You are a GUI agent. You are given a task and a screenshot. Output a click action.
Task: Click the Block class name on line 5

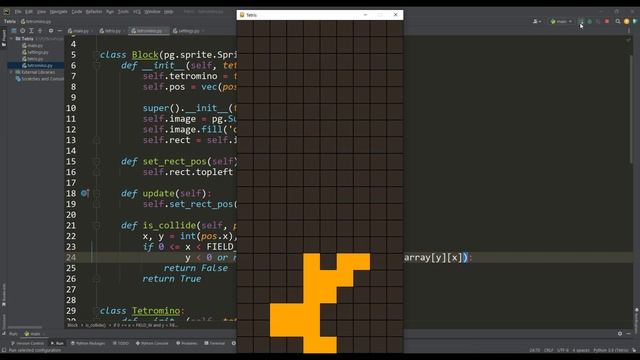click(145, 55)
